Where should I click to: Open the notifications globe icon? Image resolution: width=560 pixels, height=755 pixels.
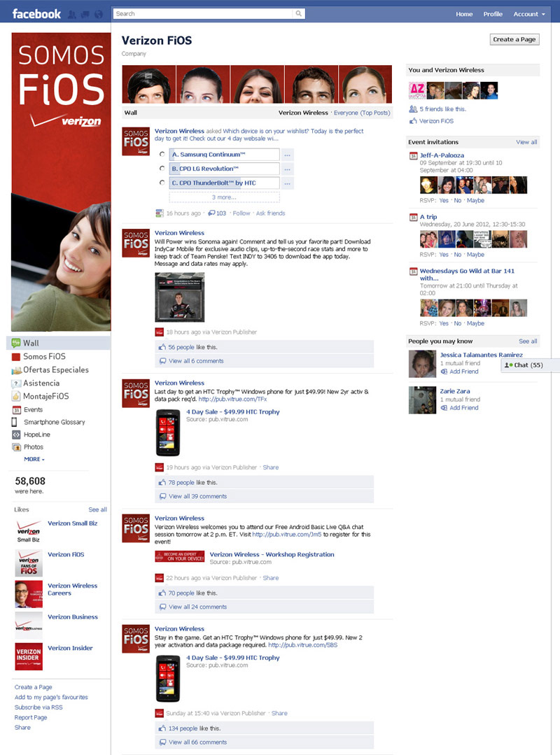coord(99,15)
